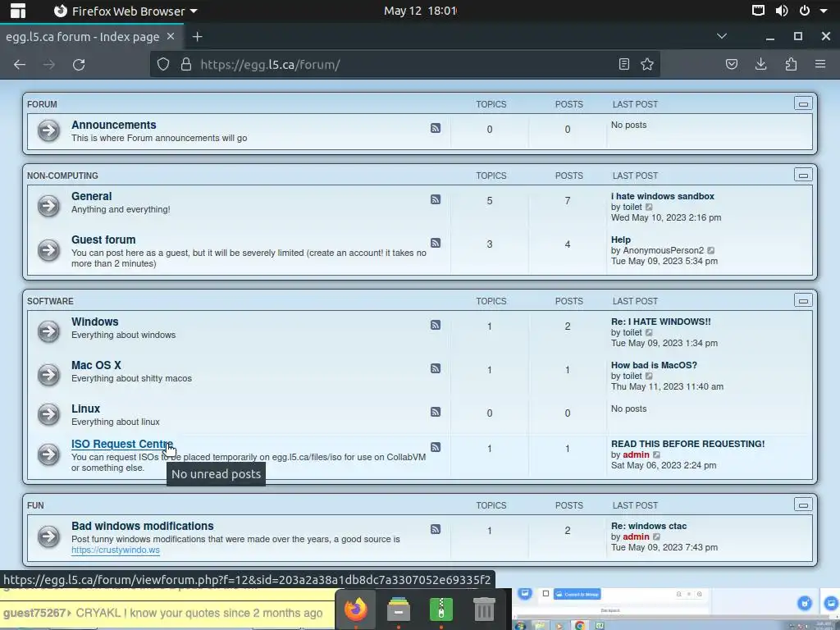Screen dimensions: 840x630
Task: Open the Firefox downloads panel
Action: tap(760, 64)
